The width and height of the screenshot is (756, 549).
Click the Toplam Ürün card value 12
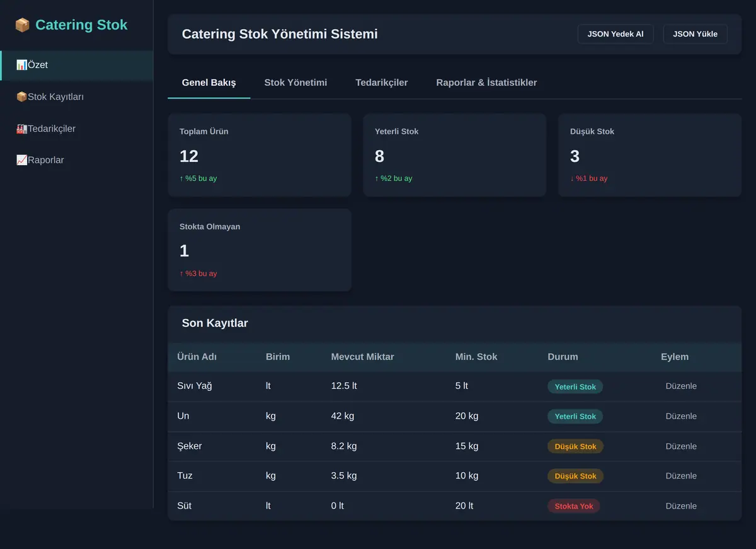click(189, 156)
